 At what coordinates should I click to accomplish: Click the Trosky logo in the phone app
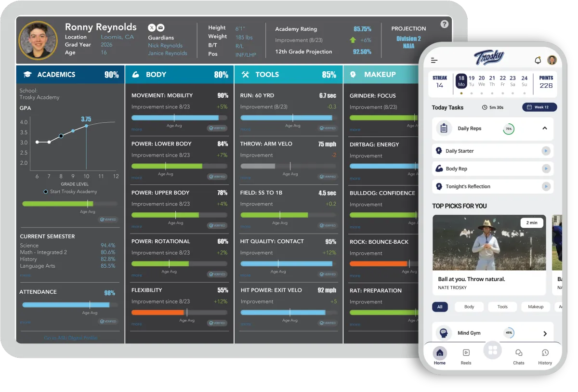pos(489,58)
